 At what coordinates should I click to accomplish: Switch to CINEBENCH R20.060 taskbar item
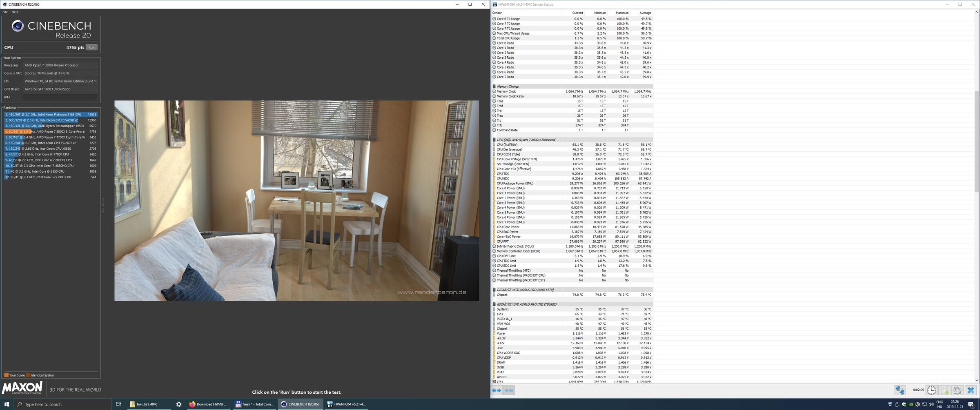pyautogui.click(x=301, y=404)
